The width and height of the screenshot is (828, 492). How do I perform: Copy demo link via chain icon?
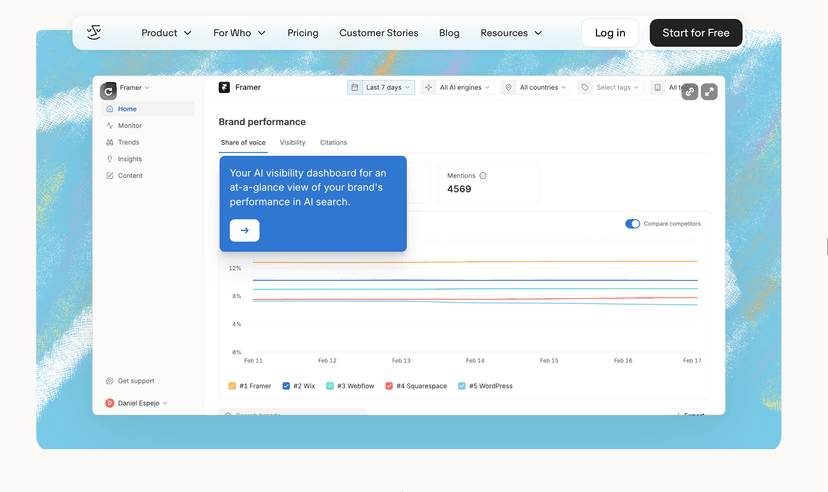(690, 91)
